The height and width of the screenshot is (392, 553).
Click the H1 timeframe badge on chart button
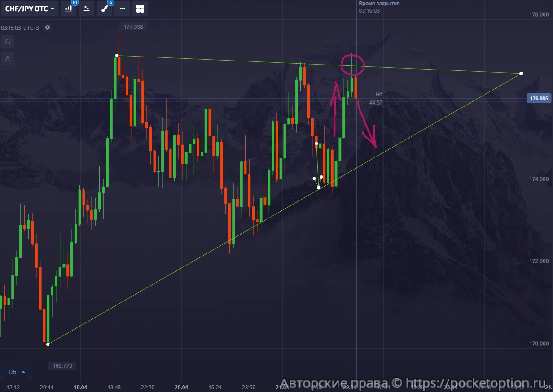pos(75,3)
